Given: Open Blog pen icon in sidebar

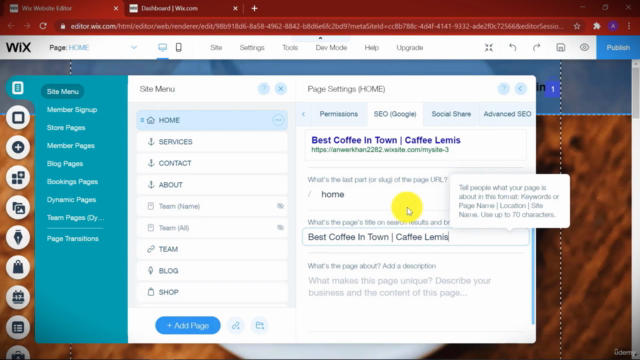Looking at the screenshot, I should [18, 238].
